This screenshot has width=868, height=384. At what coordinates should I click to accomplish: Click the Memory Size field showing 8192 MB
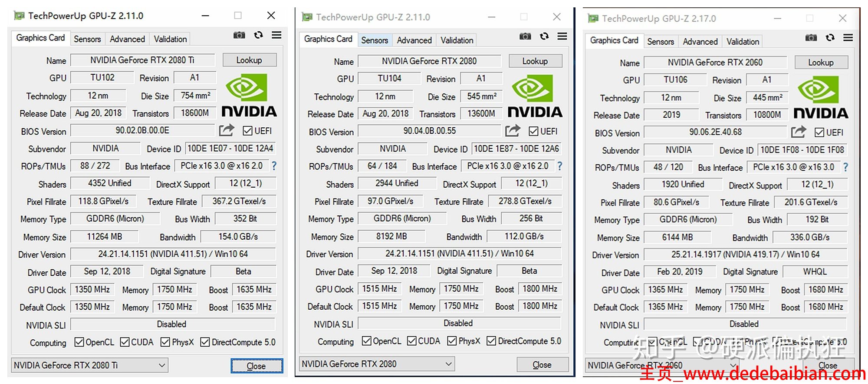391,236
